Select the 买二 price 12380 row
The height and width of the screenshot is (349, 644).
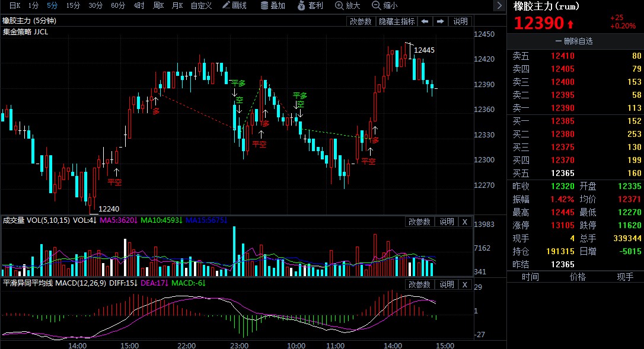576,134
